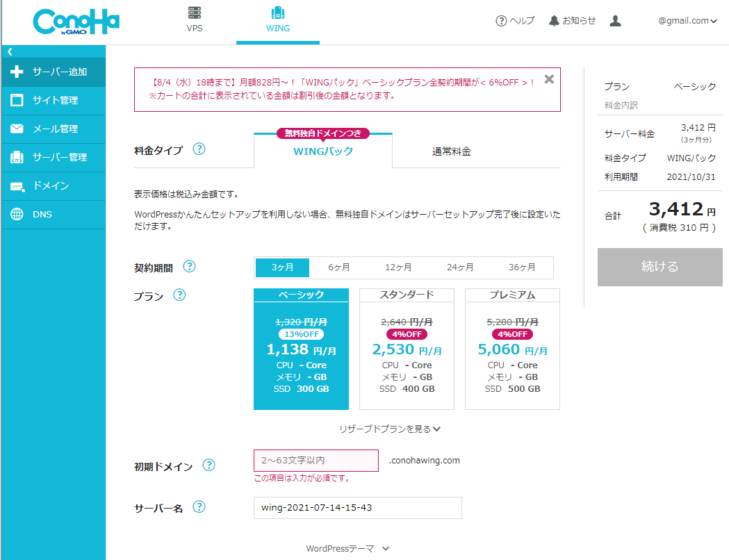
Task: Focus the 初期ドメイン input field
Action: click(316, 460)
